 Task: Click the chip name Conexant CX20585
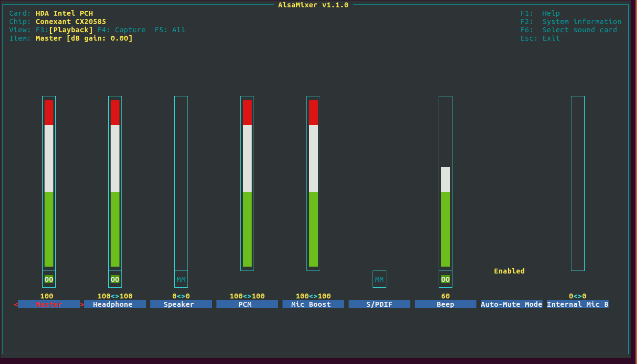click(x=71, y=22)
